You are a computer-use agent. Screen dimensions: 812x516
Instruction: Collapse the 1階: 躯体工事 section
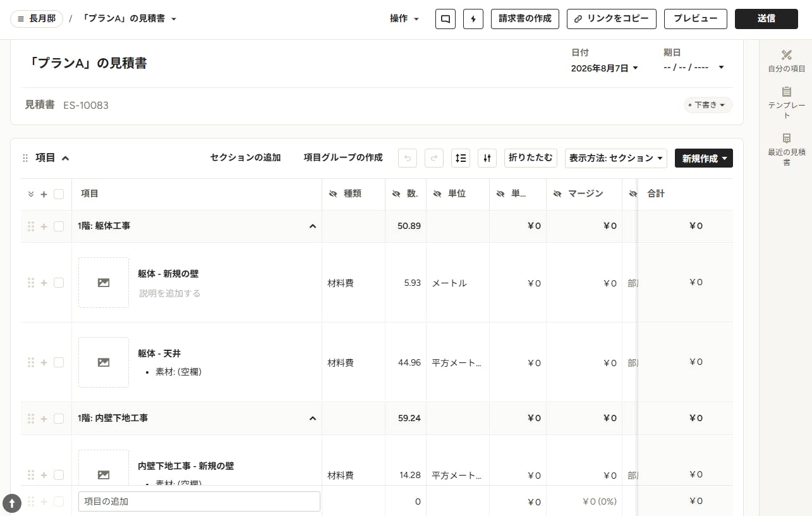tap(312, 226)
